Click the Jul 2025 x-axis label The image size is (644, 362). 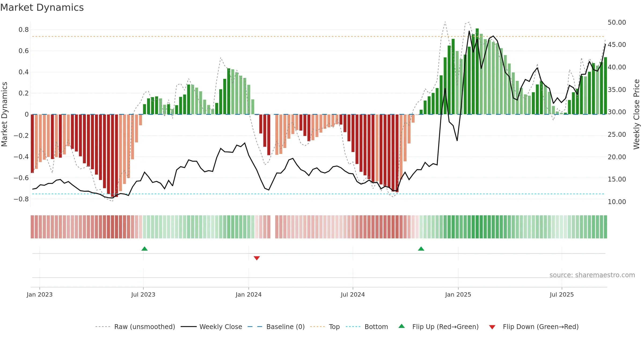point(562,294)
